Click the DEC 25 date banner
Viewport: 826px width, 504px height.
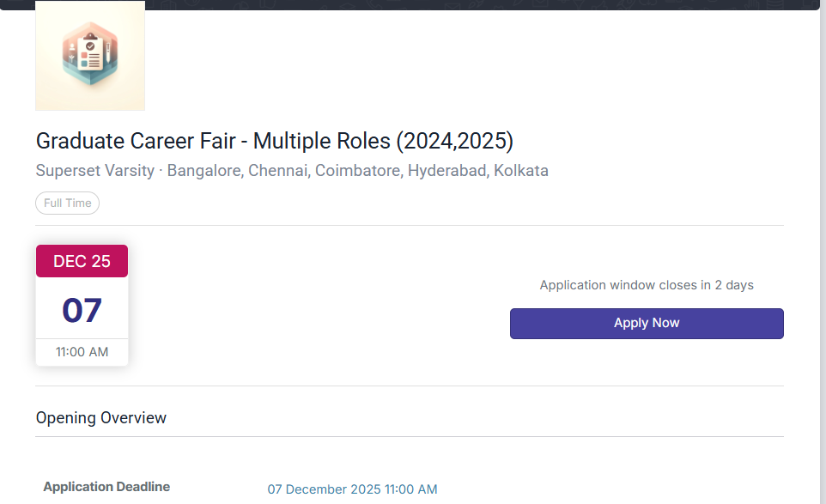click(82, 260)
